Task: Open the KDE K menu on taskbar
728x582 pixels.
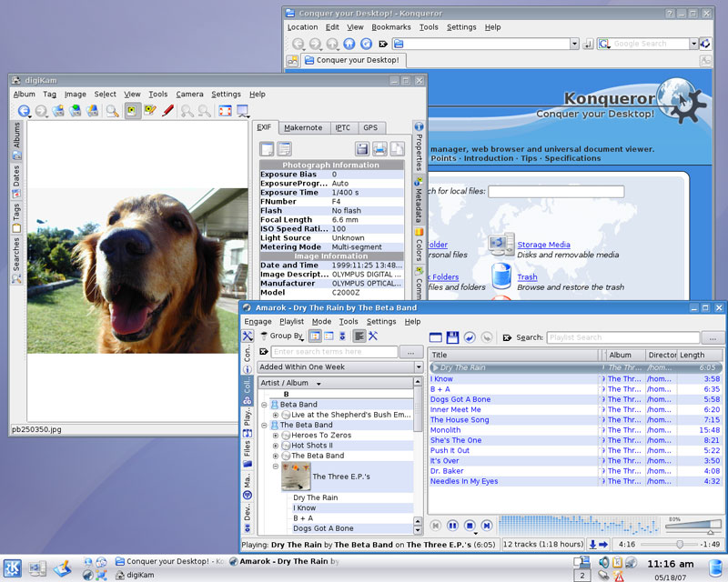Action: [13, 567]
